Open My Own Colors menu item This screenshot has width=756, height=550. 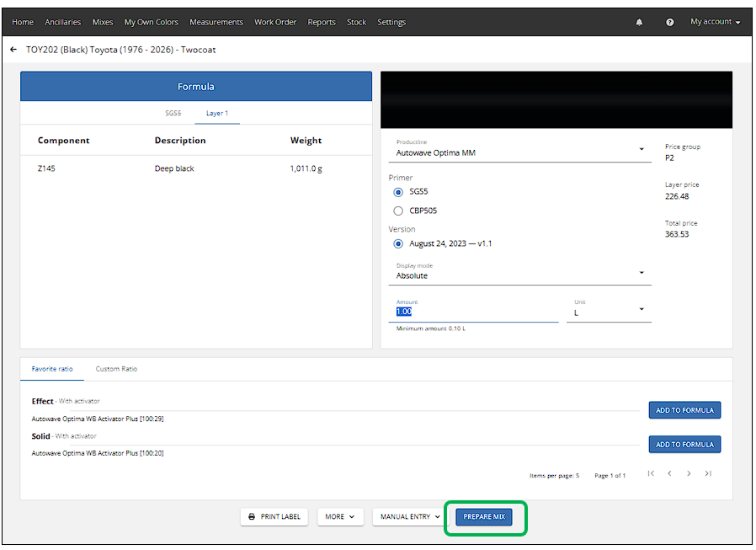152,22
